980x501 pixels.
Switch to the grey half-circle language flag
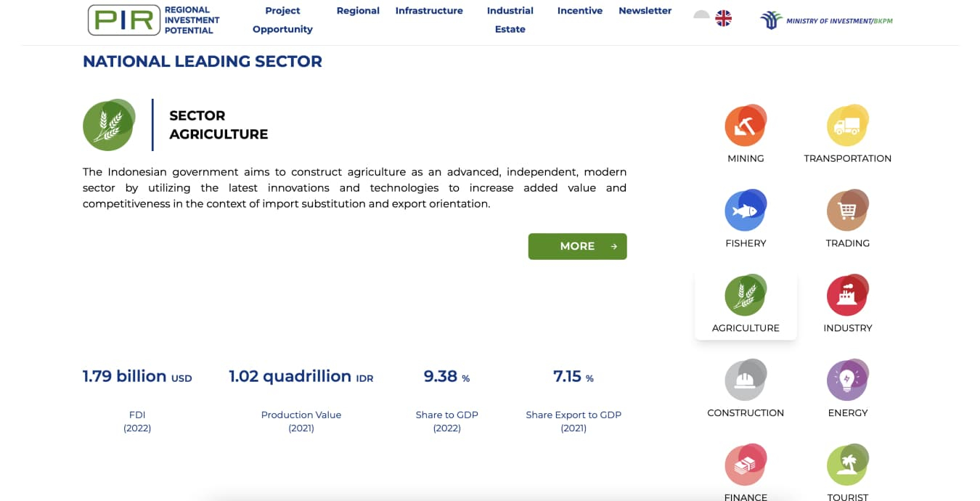[x=701, y=15]
